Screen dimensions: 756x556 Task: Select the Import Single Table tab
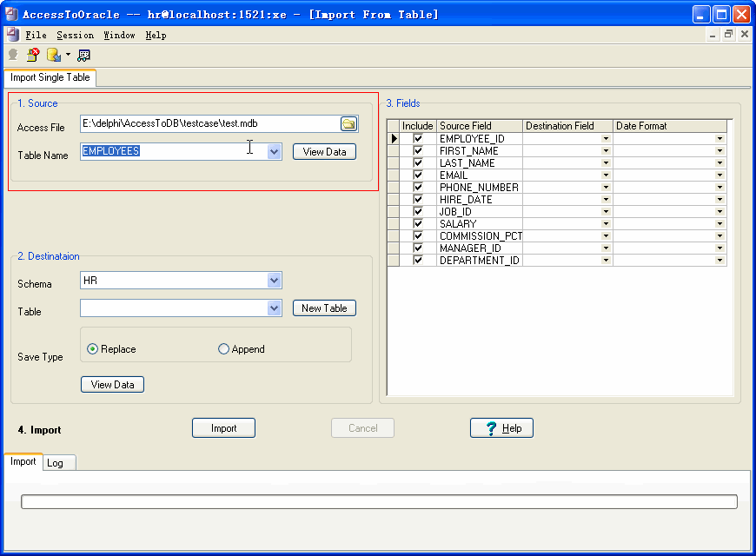(50, 77)
